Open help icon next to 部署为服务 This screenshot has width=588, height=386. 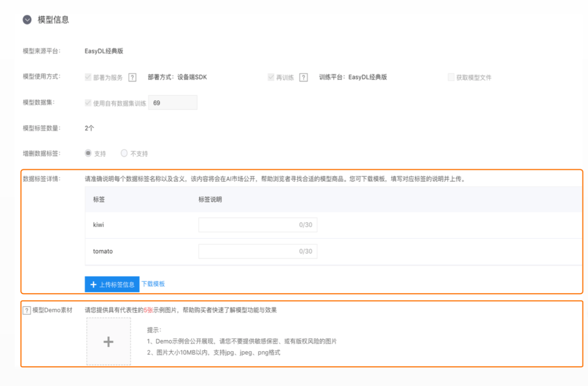point(132,78)
